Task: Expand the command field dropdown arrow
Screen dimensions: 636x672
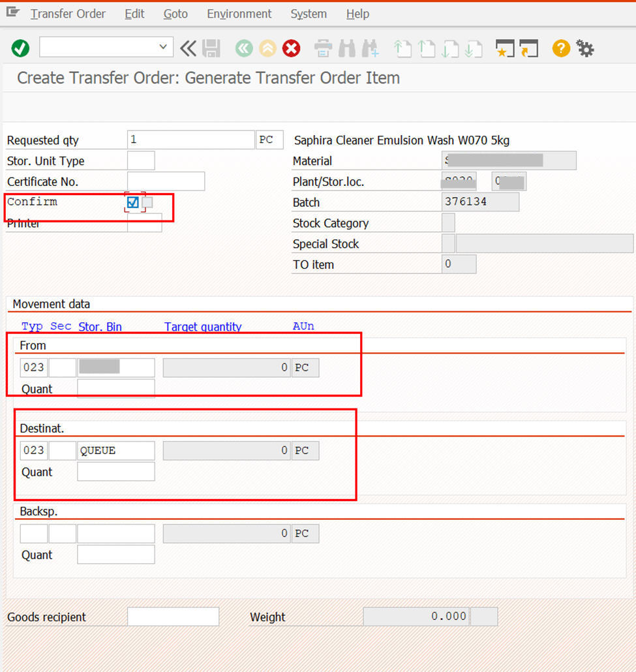Action: tap(163, 47)
